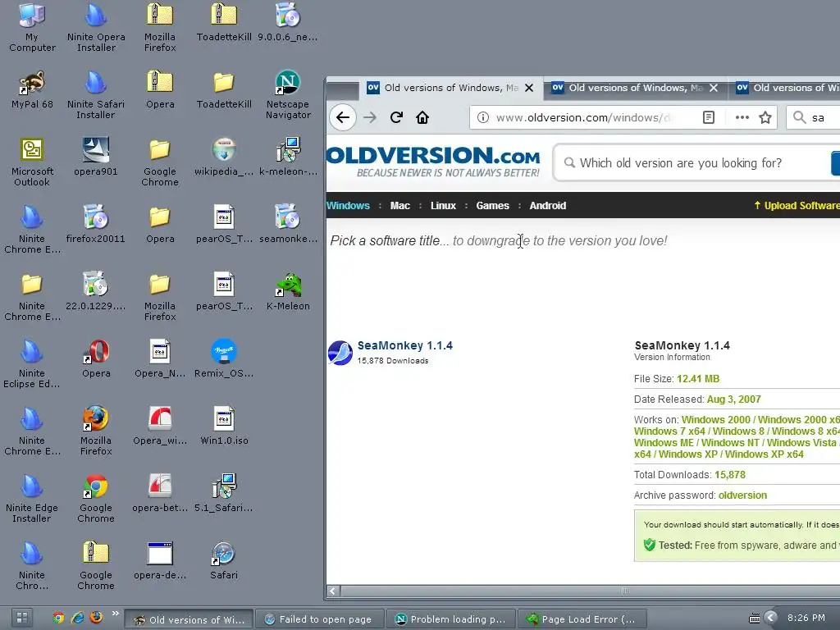Select My Computer desktop icon
Image resolution: width=840 pixels, height=630 pixels.
[x=32, y=28]
